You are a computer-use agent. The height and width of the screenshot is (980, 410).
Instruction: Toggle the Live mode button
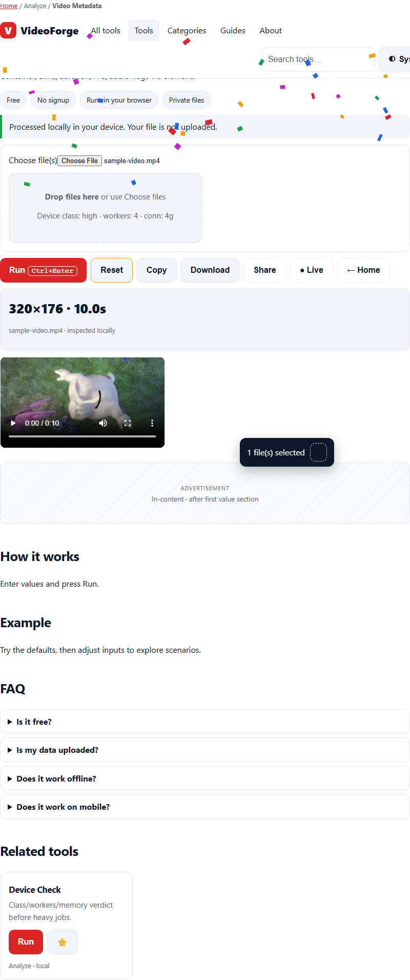pyautogui.click(x=312, y=270)
